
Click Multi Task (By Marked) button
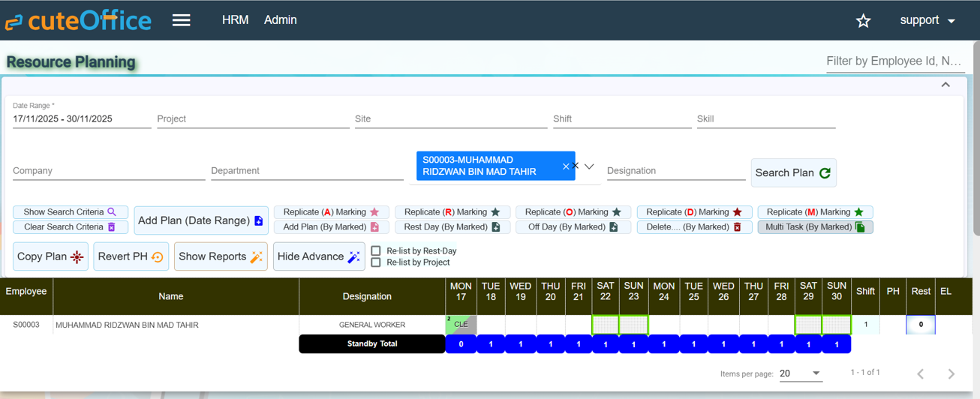tap(815, 227)
